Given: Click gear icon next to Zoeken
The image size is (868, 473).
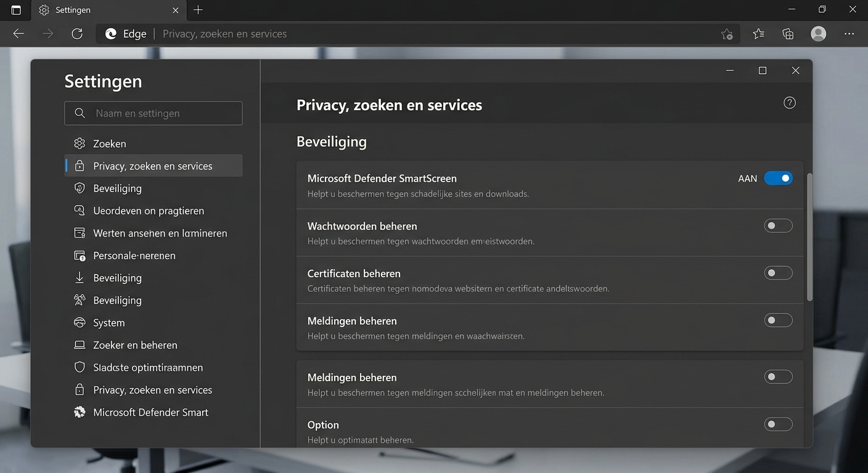Looking at the screenshot, I should (x=80, y=144).
